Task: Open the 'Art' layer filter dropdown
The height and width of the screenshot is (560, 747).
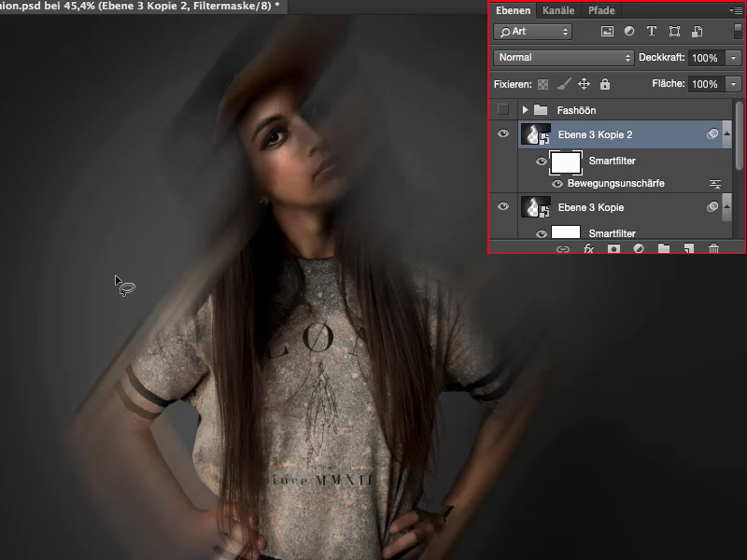Action: tap(530, 31)
